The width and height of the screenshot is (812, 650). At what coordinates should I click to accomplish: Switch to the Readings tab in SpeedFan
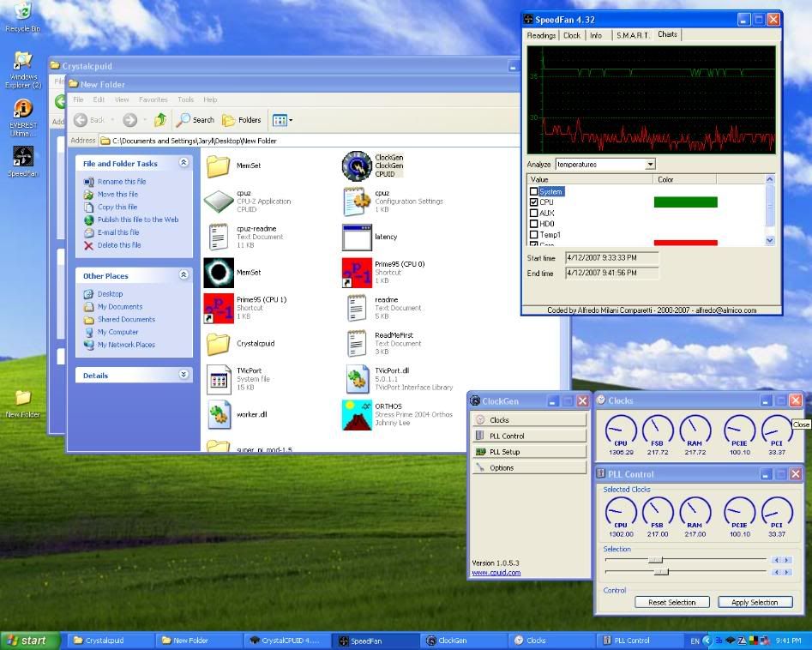[540, 35]
